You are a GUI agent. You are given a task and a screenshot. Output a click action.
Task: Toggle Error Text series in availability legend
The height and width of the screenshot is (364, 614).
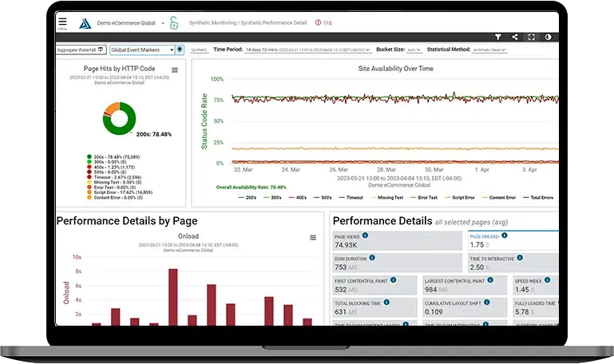(424, 198)
